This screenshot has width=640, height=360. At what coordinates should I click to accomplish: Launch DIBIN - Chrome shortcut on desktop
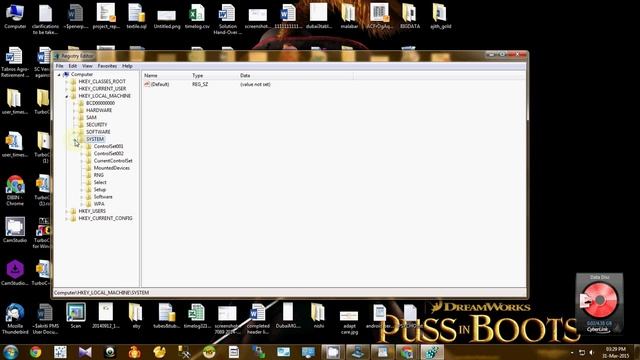coord(15,190)
